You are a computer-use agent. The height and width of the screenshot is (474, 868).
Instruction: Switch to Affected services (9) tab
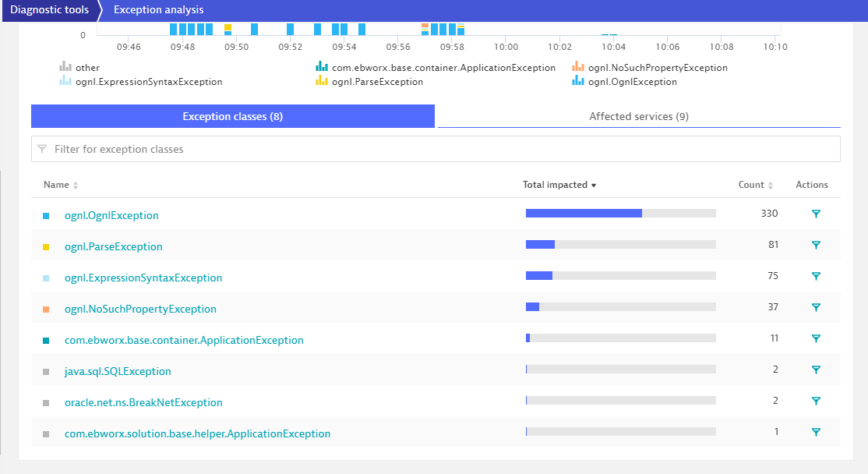pos(638,116)
